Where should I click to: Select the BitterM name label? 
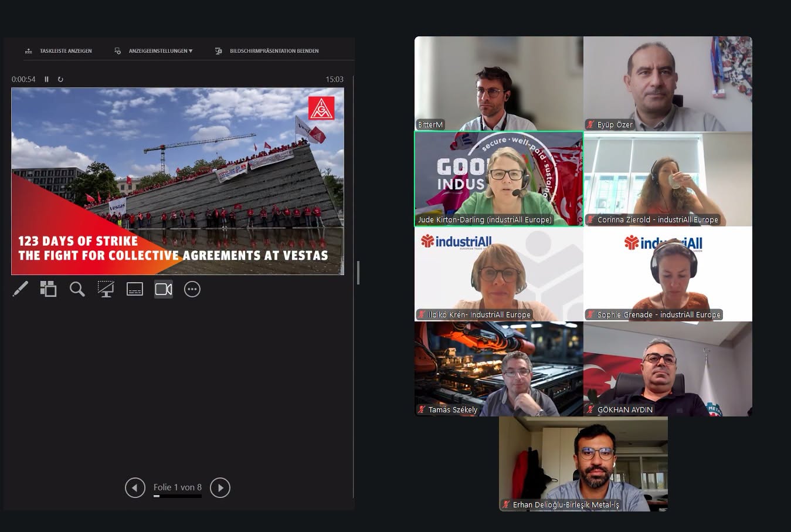click(x=430, y=124)
